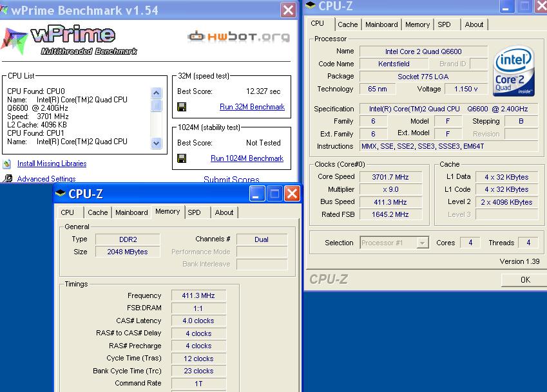Minimize the CPU-Z memory window

[257, 193]
